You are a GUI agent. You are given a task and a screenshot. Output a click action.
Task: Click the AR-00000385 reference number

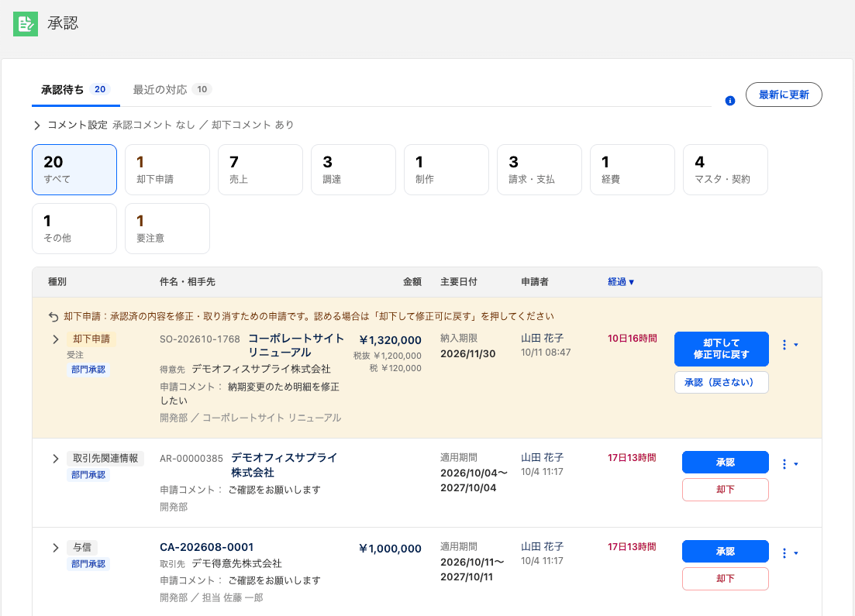[191, 459]
